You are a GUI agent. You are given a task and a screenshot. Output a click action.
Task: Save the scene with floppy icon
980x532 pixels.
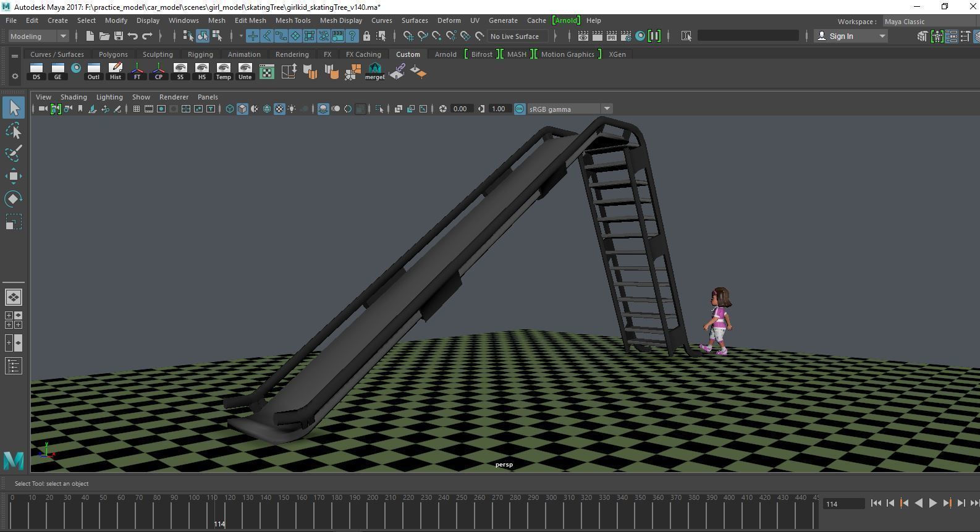119,36
